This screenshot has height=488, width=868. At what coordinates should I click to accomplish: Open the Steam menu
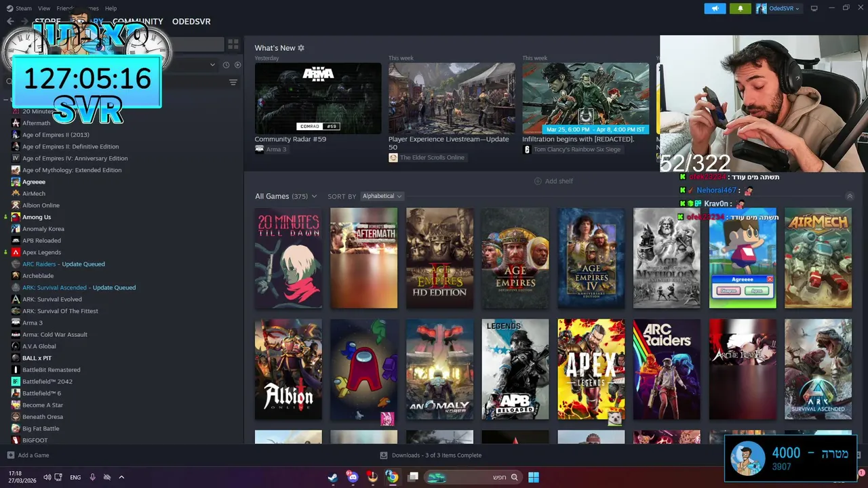pos(19,8)
